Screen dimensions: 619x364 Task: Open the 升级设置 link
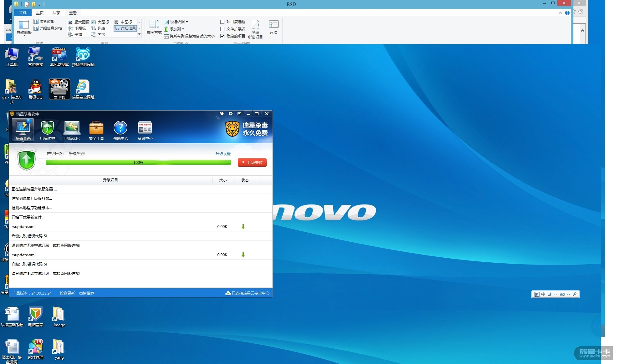(x=223, y=154)
